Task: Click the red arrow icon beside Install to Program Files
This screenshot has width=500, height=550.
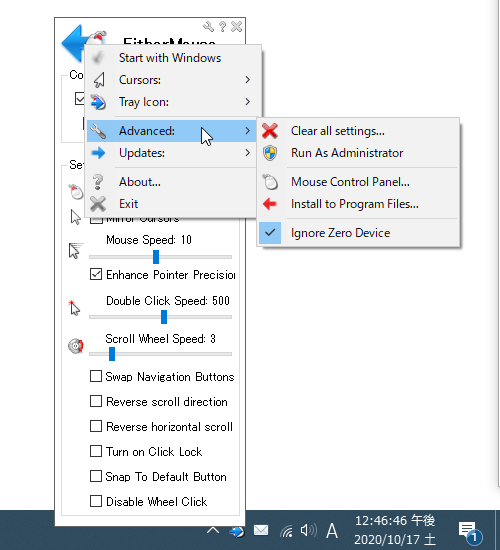Action: tap(270, 204)
